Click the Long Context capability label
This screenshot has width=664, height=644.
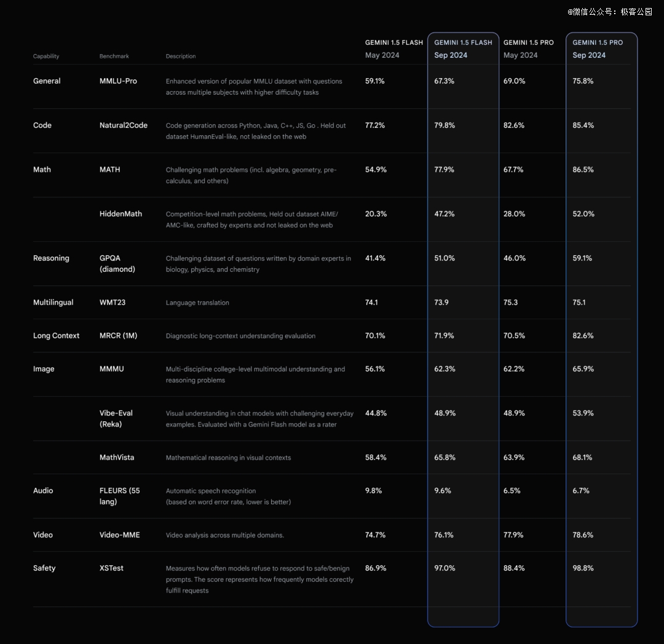[56, 336]
